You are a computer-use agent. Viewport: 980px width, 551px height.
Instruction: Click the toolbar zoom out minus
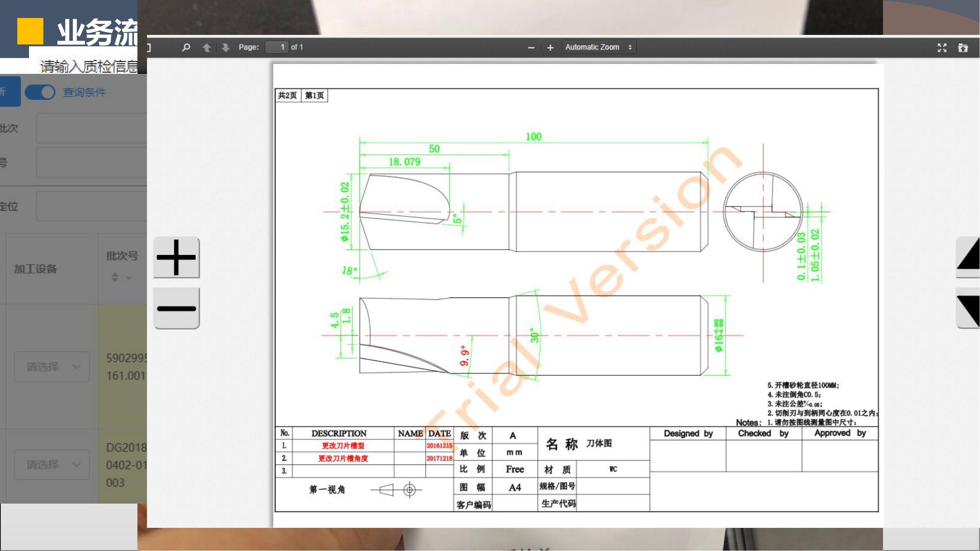tap(531, 47)
